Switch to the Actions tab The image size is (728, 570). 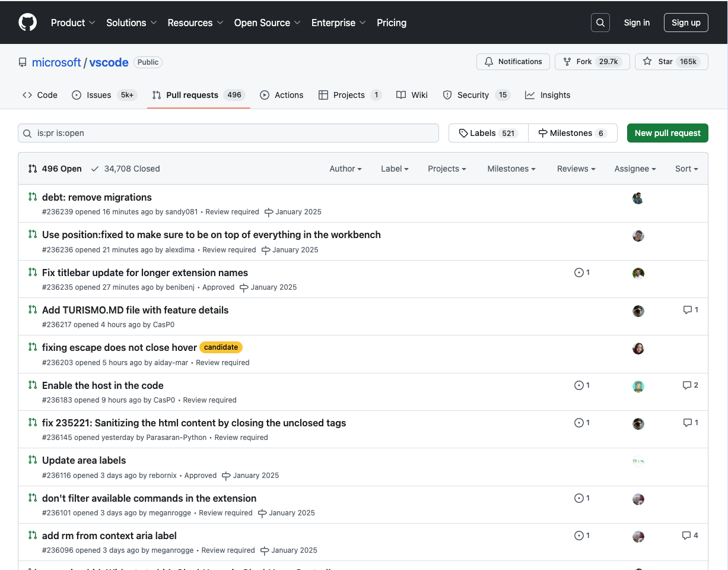tap(282, 95)
